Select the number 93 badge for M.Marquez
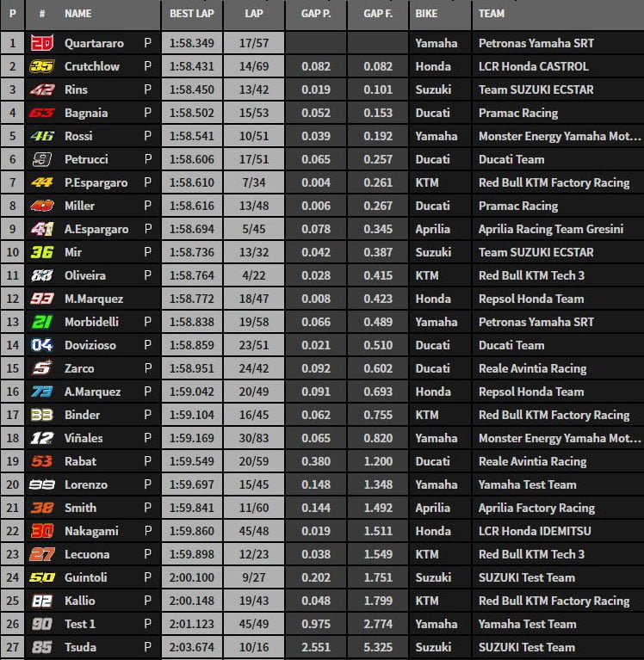Screen dimensions: 644x660 [41, 299]
